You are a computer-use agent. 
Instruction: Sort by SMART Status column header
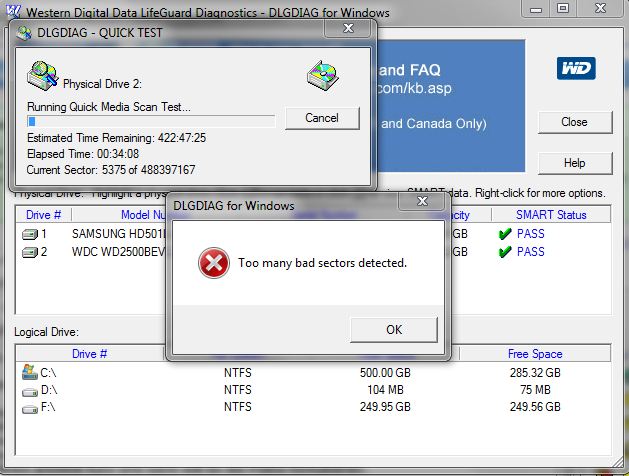coord(551,215)
